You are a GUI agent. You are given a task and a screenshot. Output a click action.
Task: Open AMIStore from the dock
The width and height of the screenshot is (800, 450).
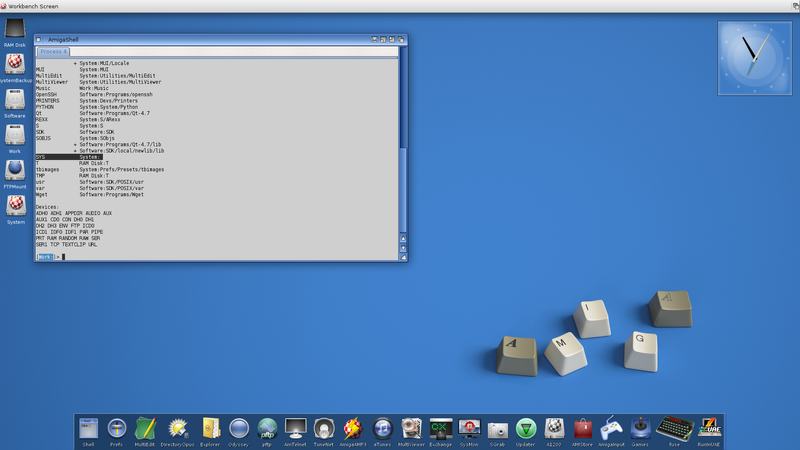click(x=583, y=429)
